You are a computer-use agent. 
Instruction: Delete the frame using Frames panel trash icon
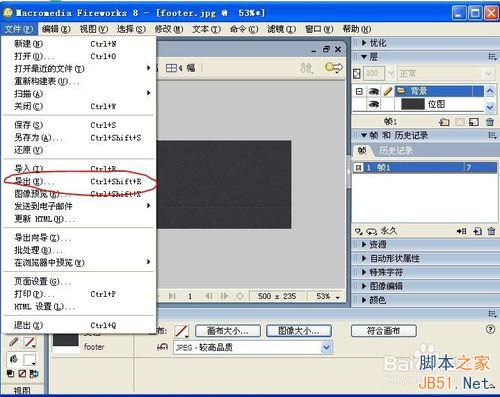click(491, 231)
